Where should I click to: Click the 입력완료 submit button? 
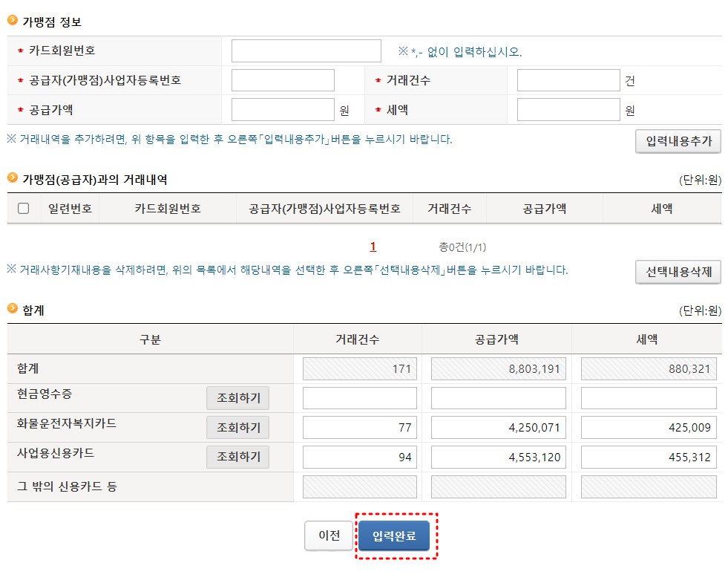[x=396, y=535]
